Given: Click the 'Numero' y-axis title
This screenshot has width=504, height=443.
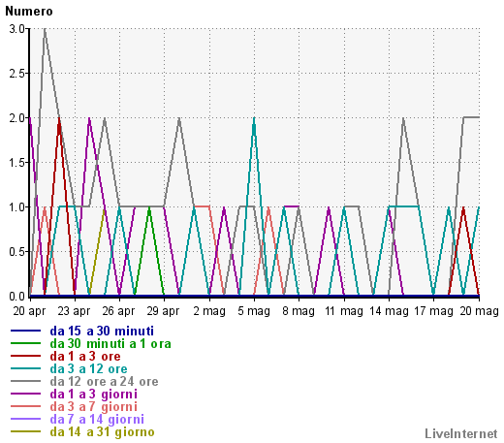Looking at the screenshot, I should [x=29, y=12].
